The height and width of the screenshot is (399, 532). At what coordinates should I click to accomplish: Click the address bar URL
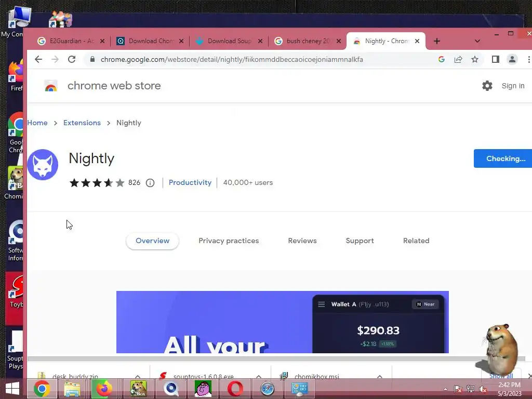click(x=232, y=59)
